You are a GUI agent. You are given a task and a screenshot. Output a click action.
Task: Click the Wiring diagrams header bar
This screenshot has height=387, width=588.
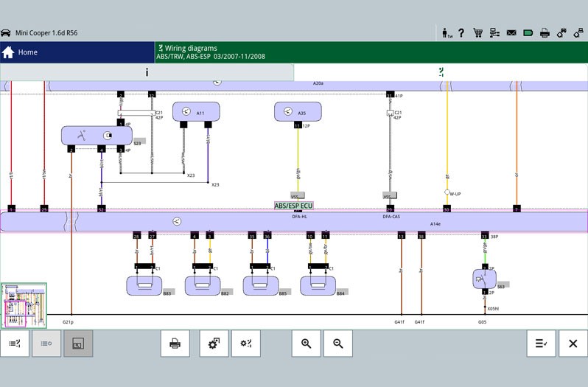coord(371,52)
